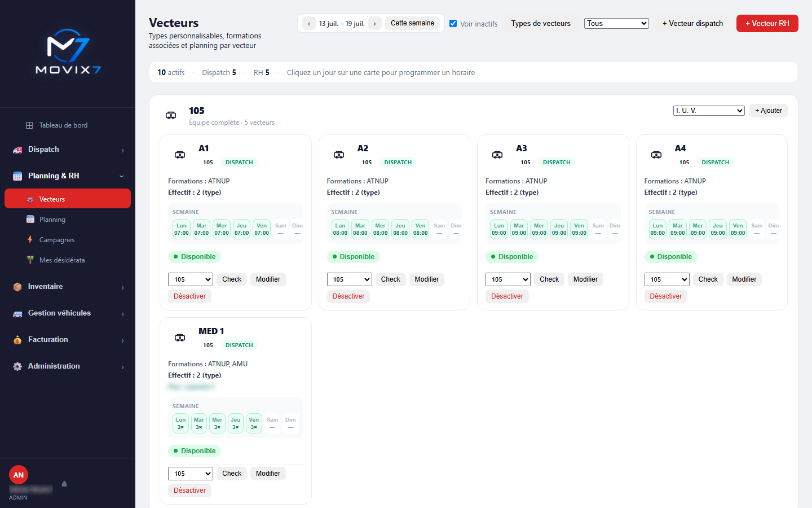Click the vehicle icon on card MED 1
Viewport: 812px width, 508px height.
180,338
